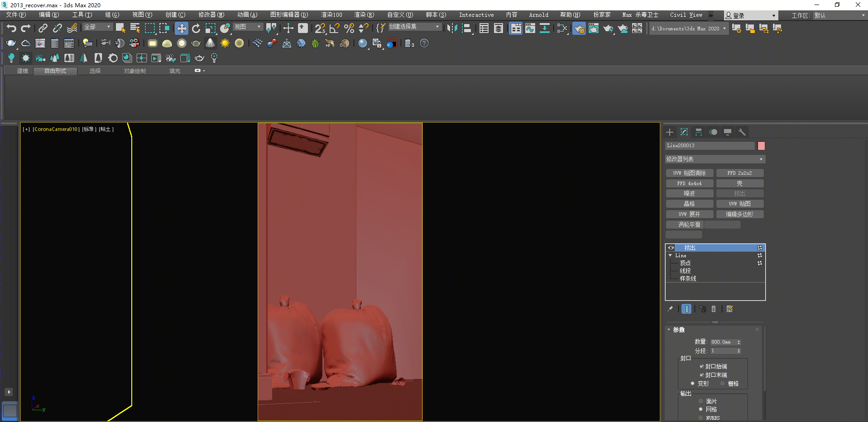This screenshot has width=868, height=422.
Task: Open the 修改器列表 dropdown
Action: tap(715, 159)
